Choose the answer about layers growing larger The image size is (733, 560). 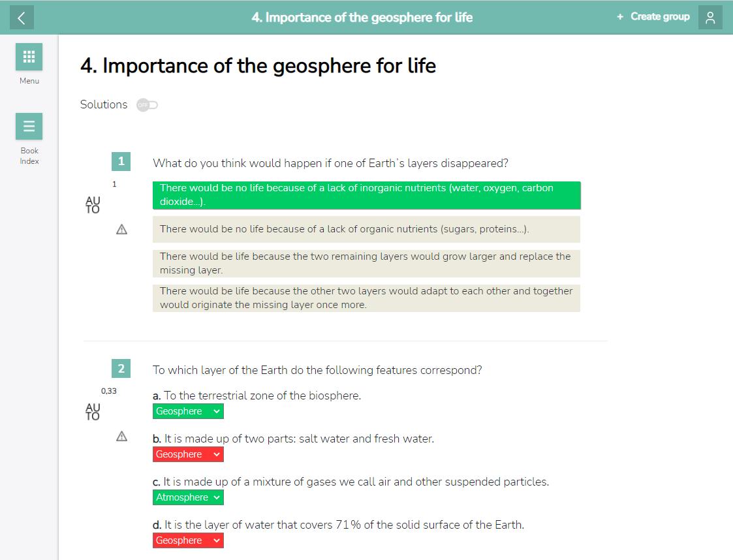tap(366, 263)
